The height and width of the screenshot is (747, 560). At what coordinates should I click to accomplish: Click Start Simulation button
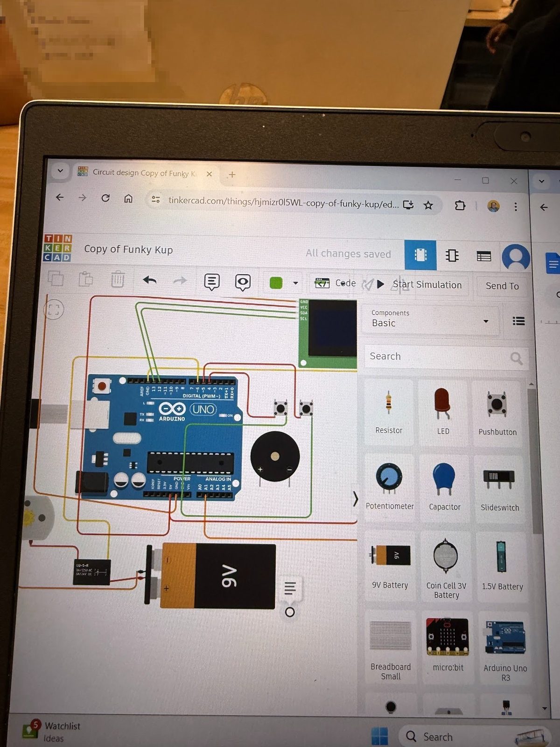[419, 284]
